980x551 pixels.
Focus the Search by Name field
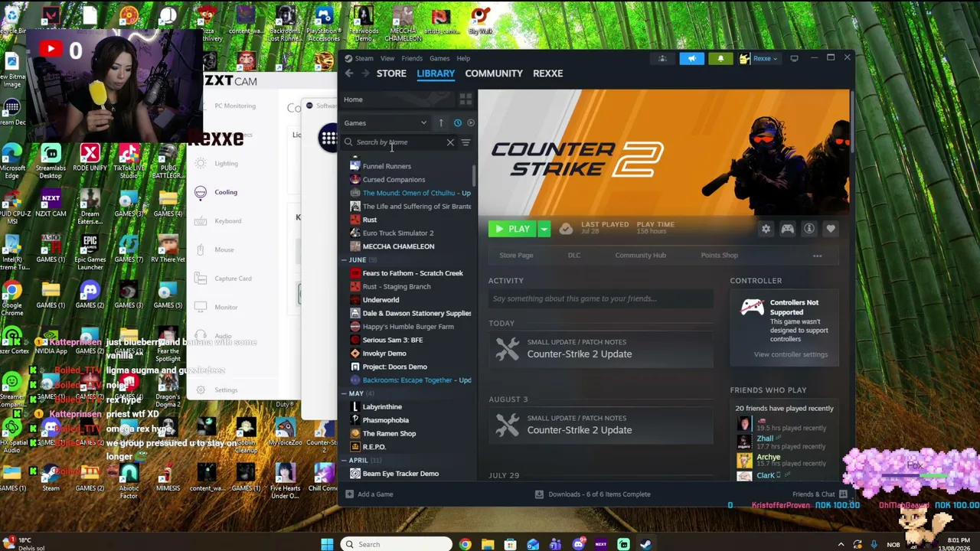pyautogui.click(x=398, y=142)
